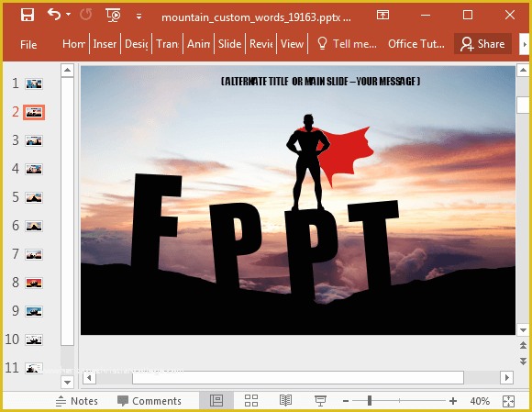Switch to the View tab
Screen dimensions: 532x412
coord(292,44)
